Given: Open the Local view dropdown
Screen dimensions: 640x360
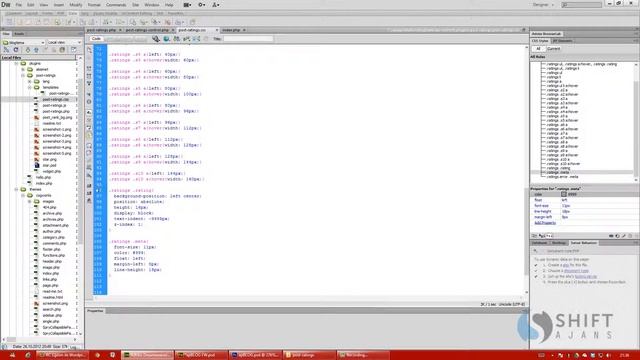Looking at the screenshot, I should (x=64, y=42).
